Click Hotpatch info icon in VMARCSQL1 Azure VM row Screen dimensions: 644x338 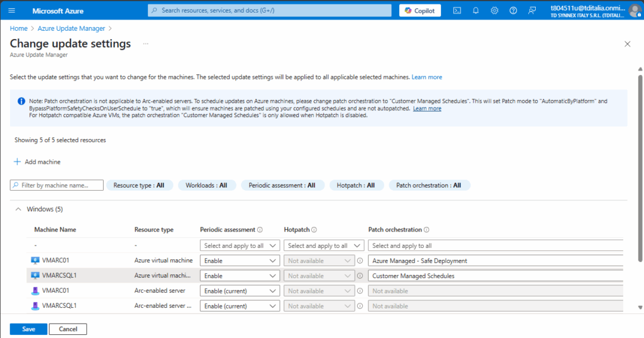tap(360, 276)
